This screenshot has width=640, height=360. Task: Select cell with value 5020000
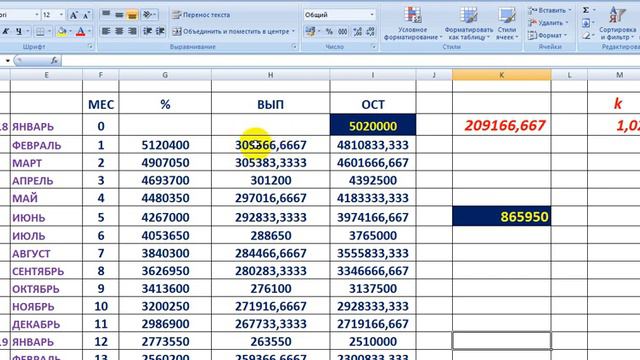373,125
